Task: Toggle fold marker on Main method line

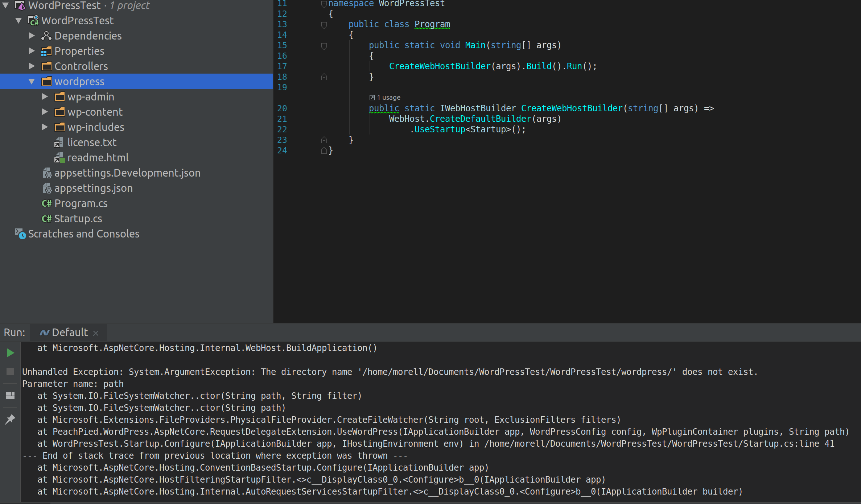Action: pyautogui.click(x=324, y=45)
